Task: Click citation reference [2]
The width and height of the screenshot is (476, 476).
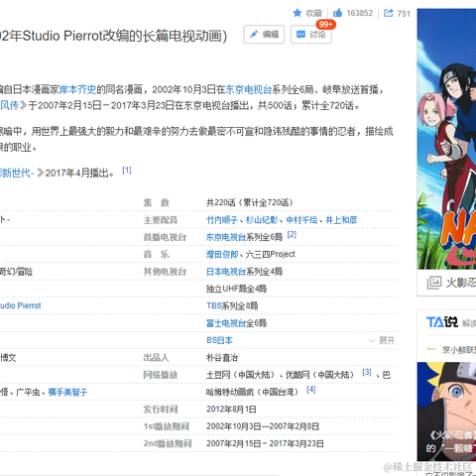Action: point(292,234)
